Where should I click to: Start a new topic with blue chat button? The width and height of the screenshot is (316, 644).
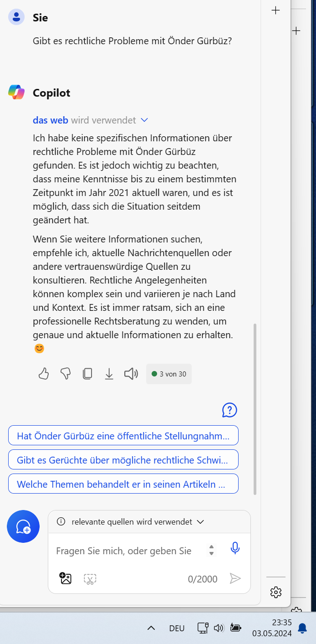tap(23, 526)
